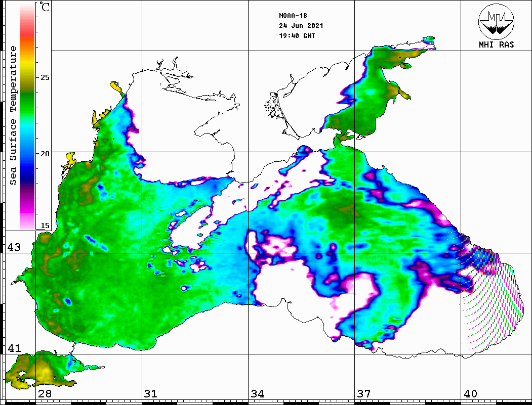Click the 'MHI RAS' caption text

[496, 44]
